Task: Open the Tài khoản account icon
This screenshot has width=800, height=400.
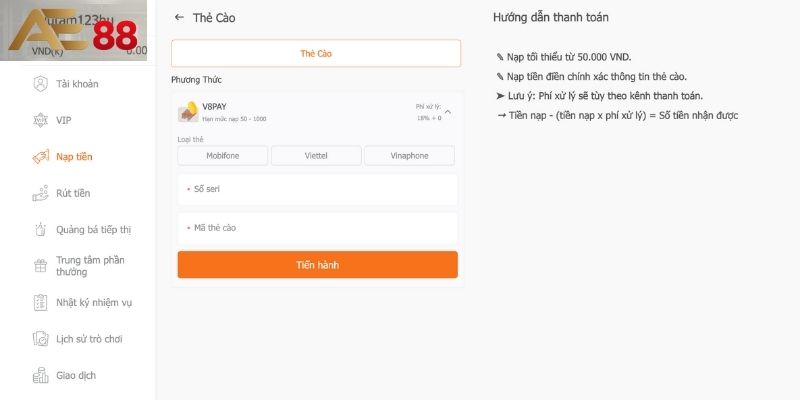Action: [x=40, y=84]
